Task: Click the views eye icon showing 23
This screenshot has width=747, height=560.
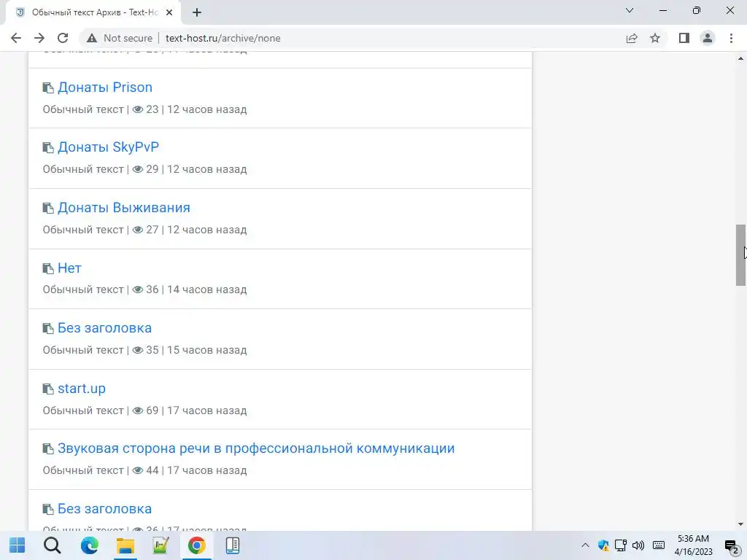Action: coord(138,109)
